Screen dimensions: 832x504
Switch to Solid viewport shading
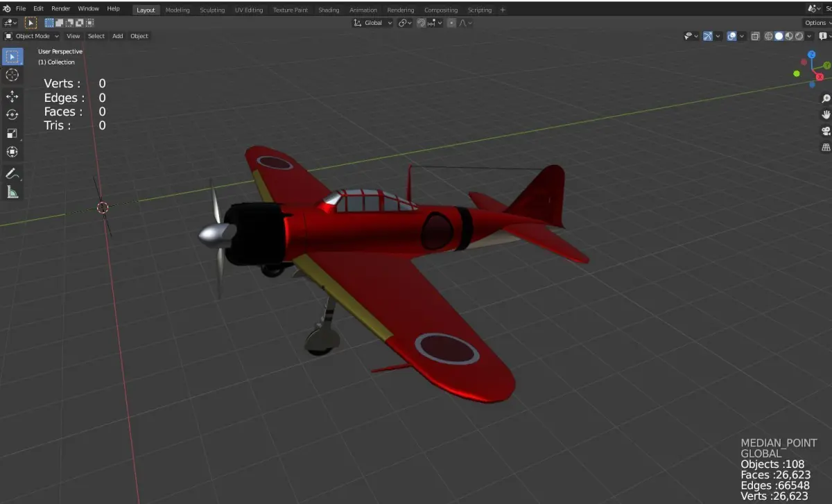[779, 36]
